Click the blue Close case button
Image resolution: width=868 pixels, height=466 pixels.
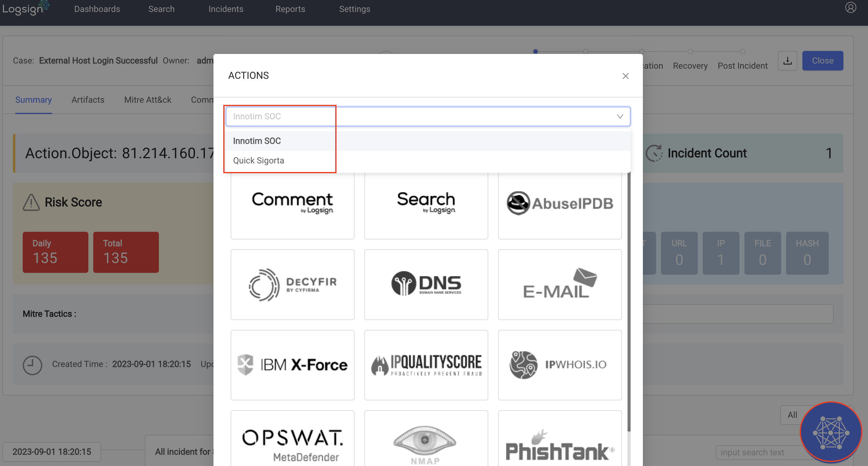tap(822, 61)
